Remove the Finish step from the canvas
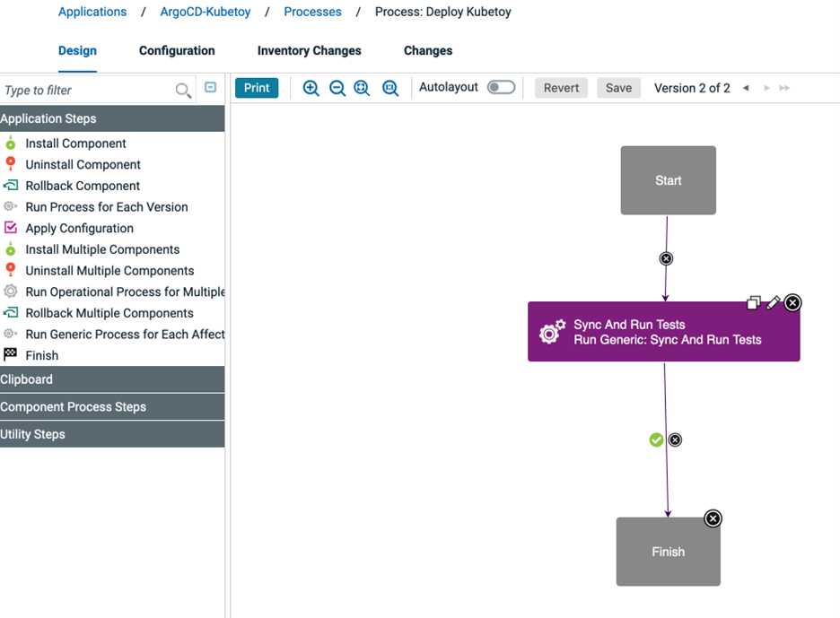 [713, 518]
